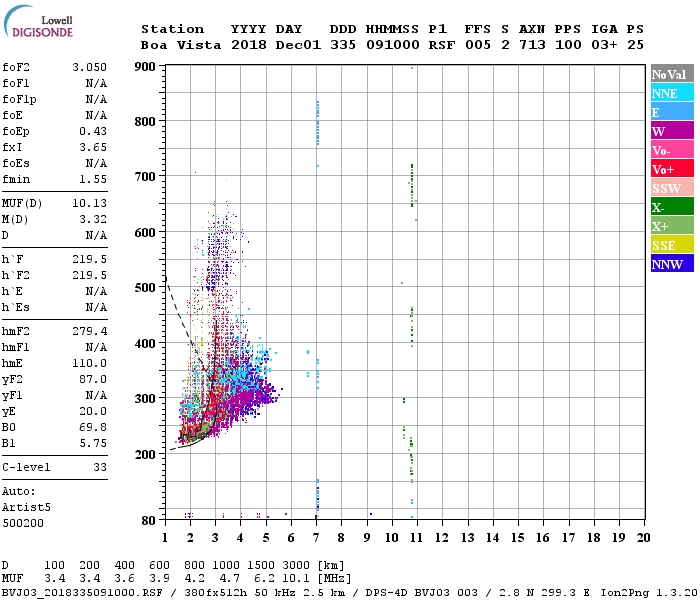This screenshot has width=700, height=600.
Task: Select the W purple legend swatch
Action: [x=672, y=131]
